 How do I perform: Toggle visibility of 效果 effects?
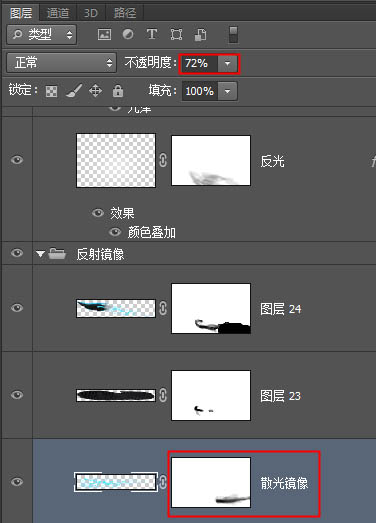coord(98,212)
